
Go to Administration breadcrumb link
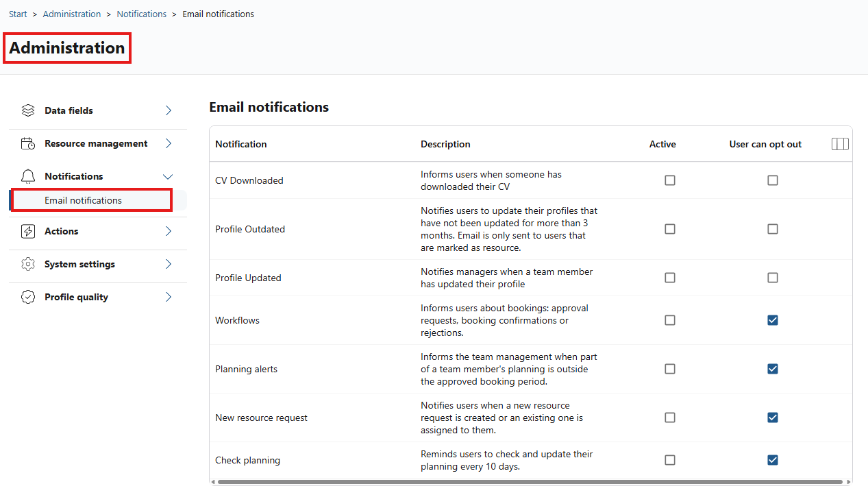pos(72,14)
